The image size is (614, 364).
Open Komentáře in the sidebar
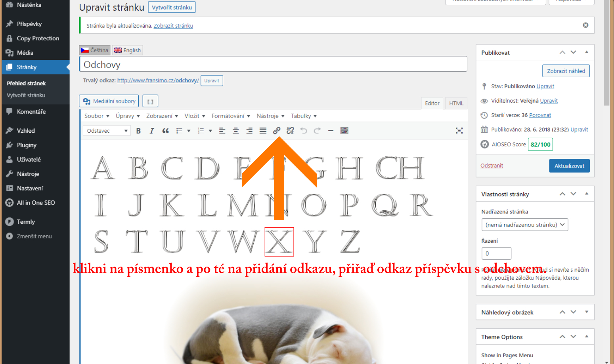tap(31, 112)
